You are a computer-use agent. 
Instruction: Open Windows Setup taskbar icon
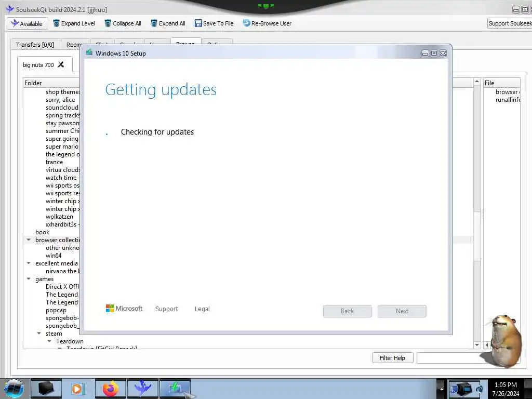click(x=175, y=389)
